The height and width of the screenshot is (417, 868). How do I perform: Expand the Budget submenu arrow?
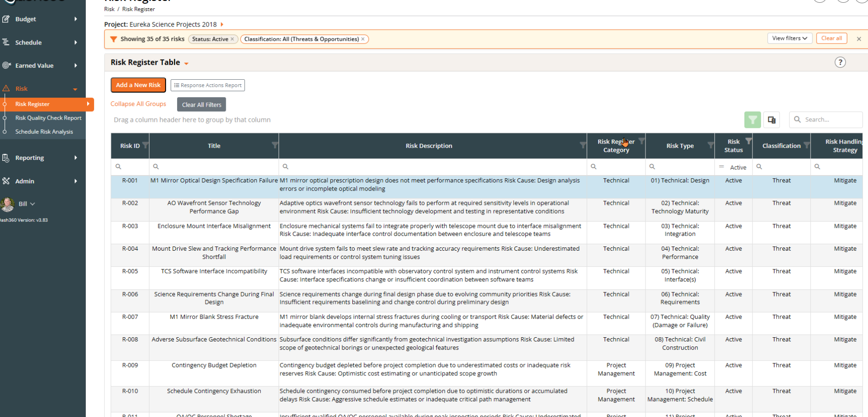tap(76, 19)
